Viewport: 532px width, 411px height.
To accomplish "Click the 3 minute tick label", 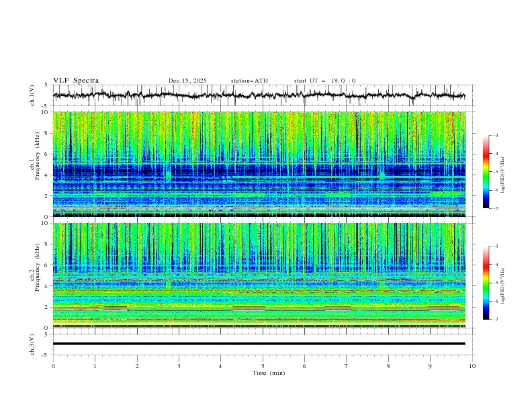I will point(179,365).
